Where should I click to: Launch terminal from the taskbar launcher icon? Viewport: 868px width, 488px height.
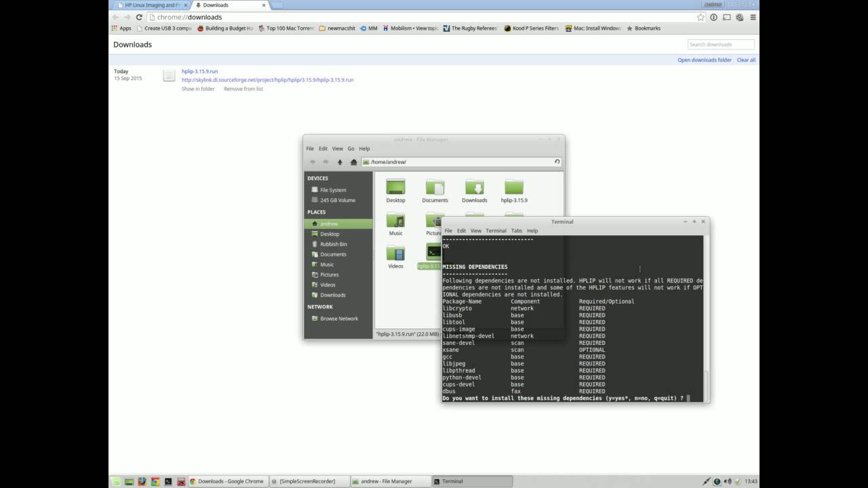tap(168, 481)
